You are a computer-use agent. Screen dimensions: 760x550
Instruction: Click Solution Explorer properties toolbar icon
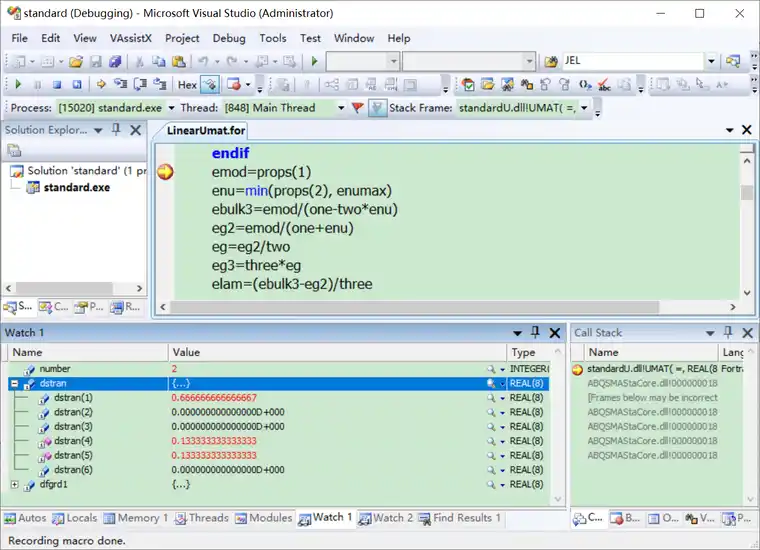pos(14,151)
